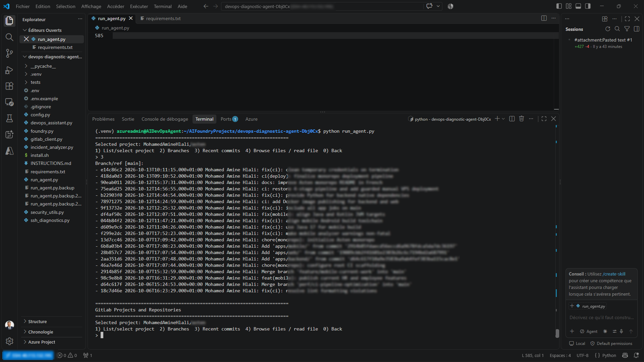Split the editor to the right

click(544, 18)
